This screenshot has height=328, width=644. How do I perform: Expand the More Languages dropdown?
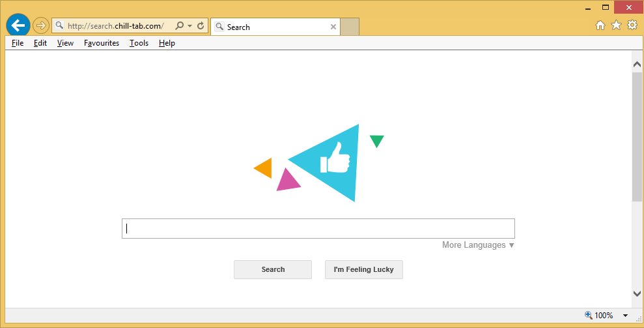coord(478,245)
